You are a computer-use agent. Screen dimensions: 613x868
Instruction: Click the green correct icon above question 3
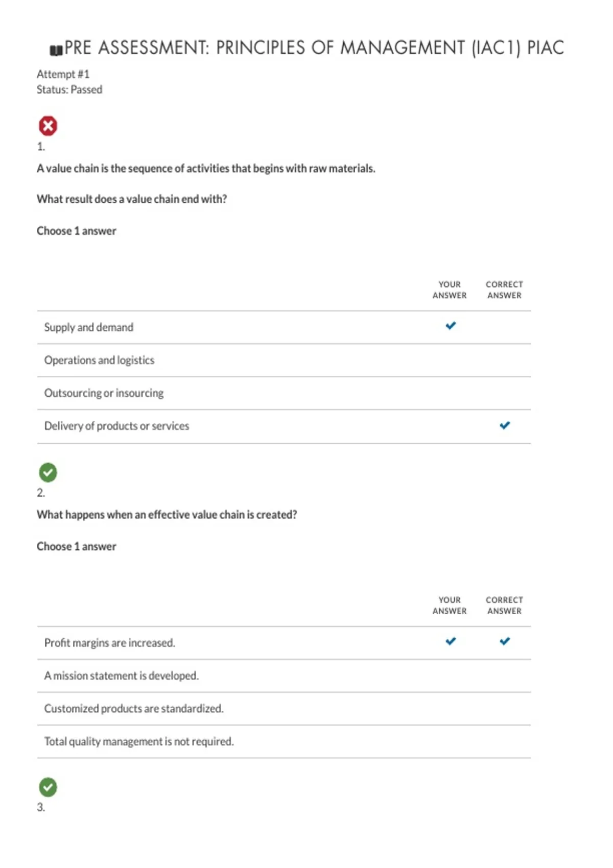[48, 787]
